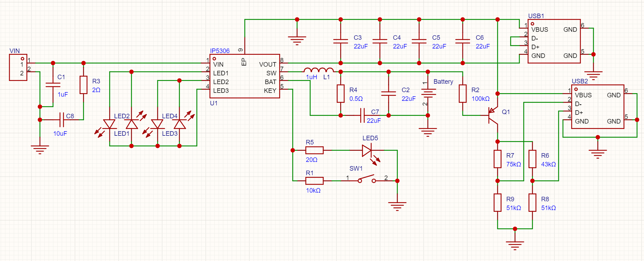Click the VIN two-pin header
This screenshot has height=261, width=644.
pos(18,67)
